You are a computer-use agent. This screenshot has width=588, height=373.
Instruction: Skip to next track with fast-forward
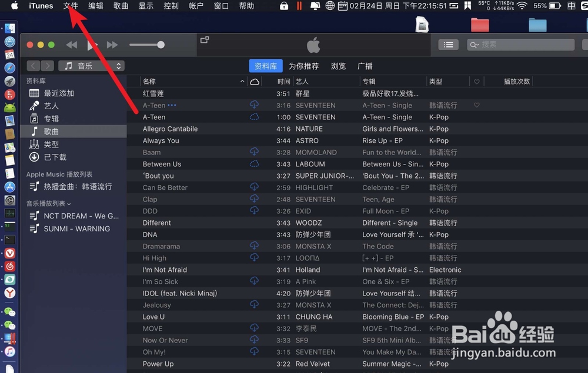point(112,45)
